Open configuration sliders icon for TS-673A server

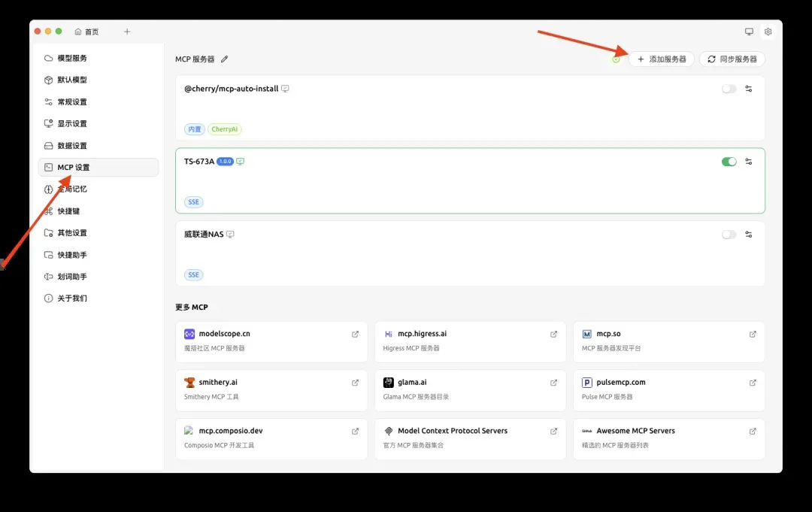pos(748,162)
